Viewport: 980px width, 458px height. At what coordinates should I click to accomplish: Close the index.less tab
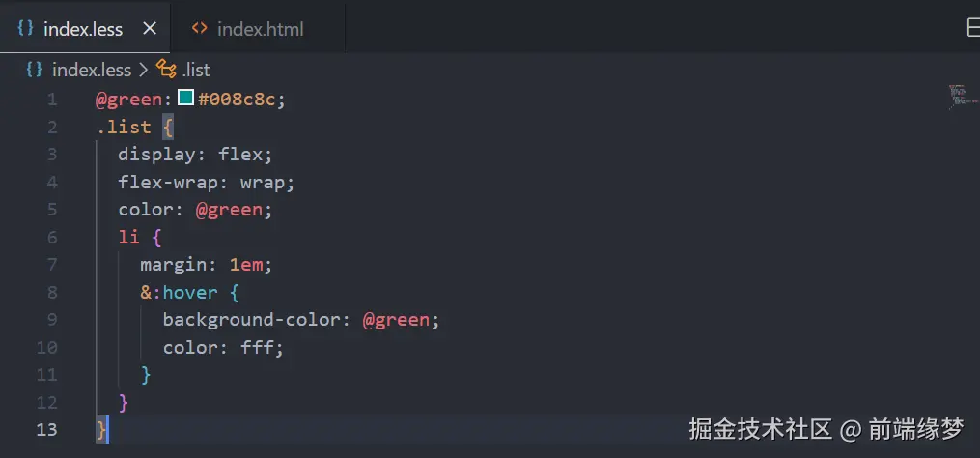pos(150,28)
